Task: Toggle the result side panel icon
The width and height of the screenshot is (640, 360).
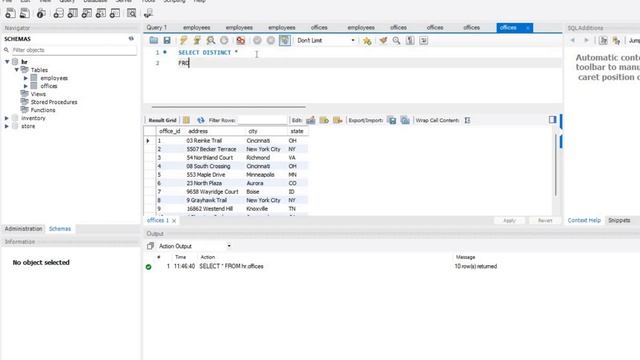Action: tap(553, 119)
